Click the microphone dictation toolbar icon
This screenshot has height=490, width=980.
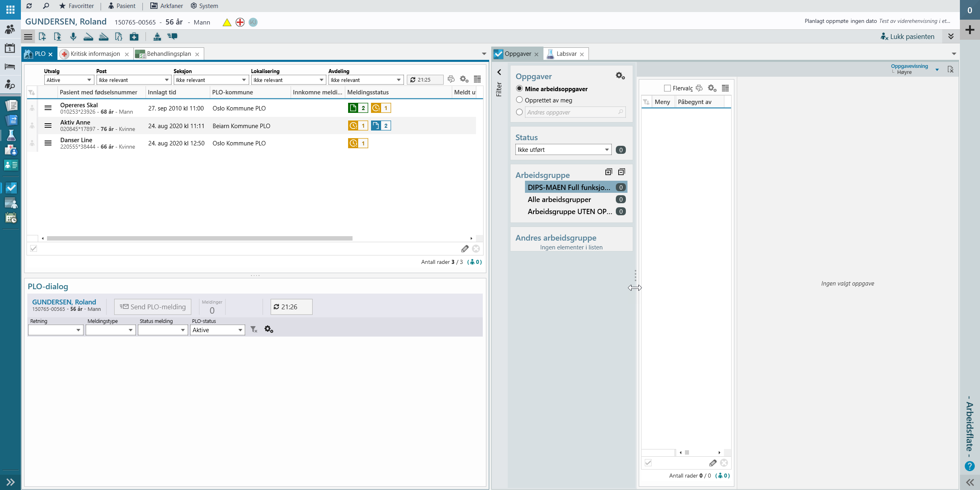point(73,37)
